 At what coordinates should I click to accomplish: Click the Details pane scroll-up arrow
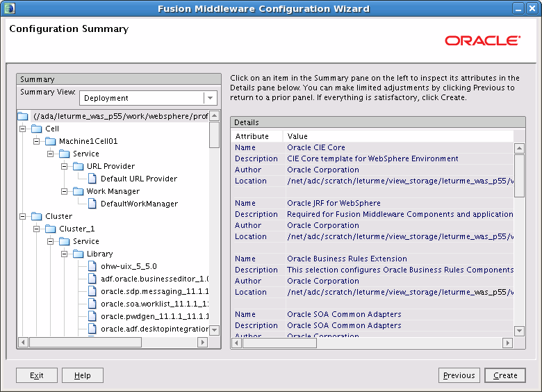click(519, 148)
